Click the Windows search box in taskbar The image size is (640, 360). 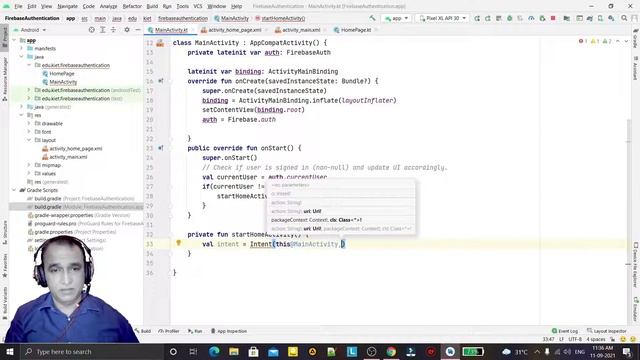tap(92, 351)
